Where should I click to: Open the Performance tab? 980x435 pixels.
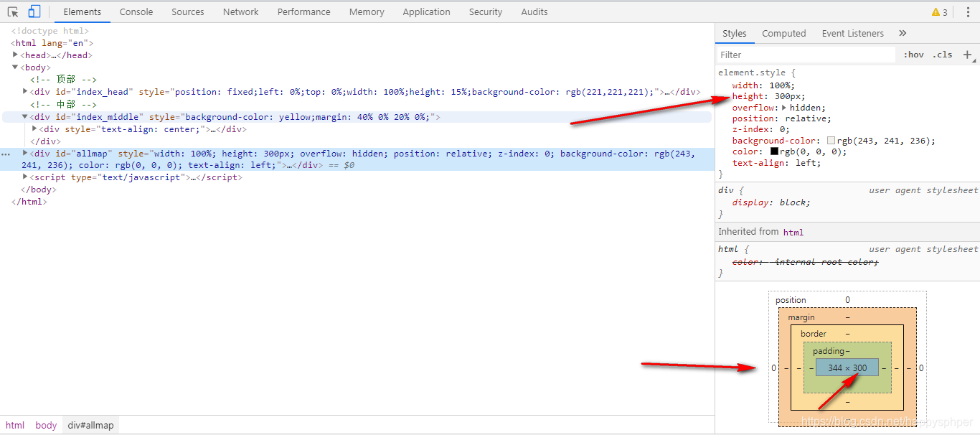point(304,12)
